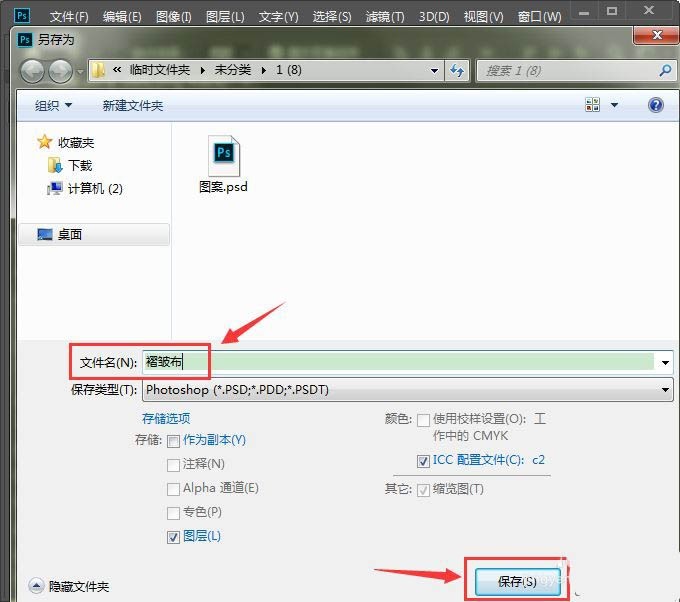Click the Ps icon in the Save As title bar

pyautogui.click(x=25, y=40)
